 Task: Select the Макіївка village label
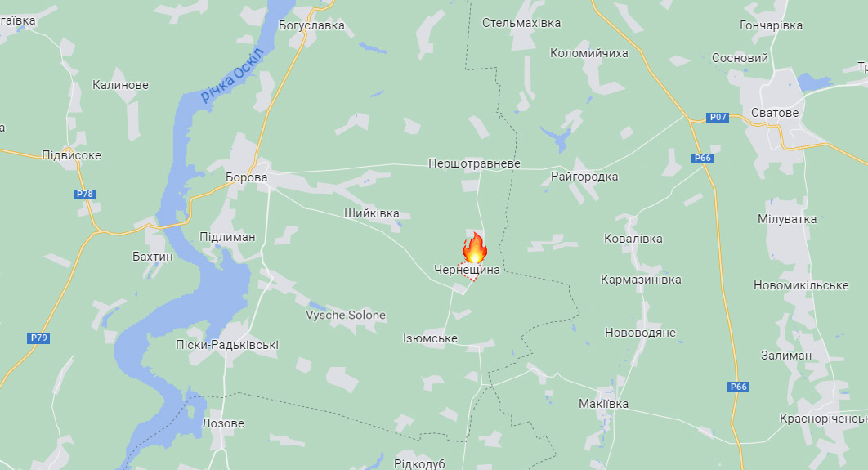click(x=603, y=404)
